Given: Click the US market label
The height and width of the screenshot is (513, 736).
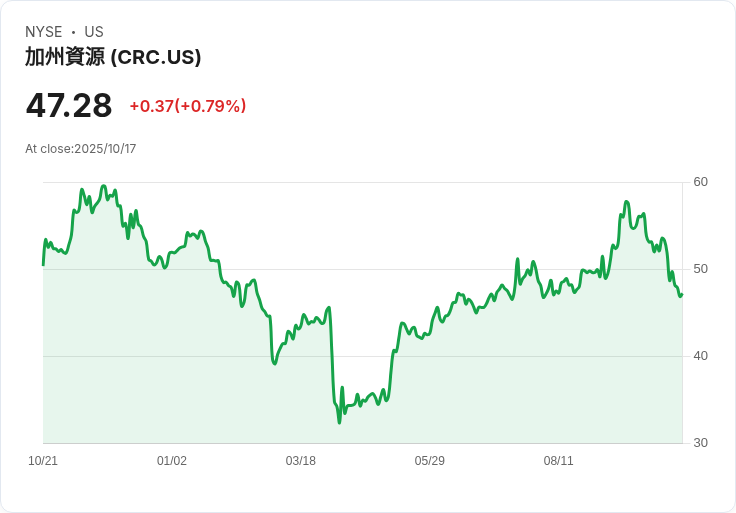Looking at the screenshot, I should click(x=94, y=32).
